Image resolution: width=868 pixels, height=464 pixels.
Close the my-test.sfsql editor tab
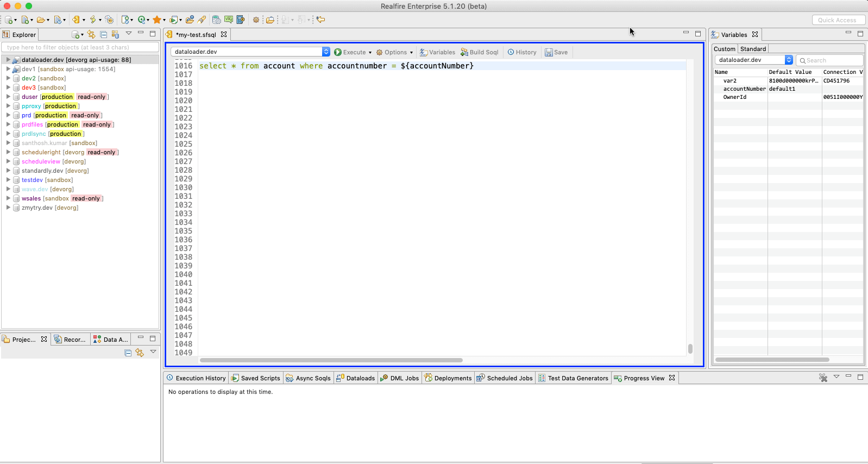pos(224,34)
